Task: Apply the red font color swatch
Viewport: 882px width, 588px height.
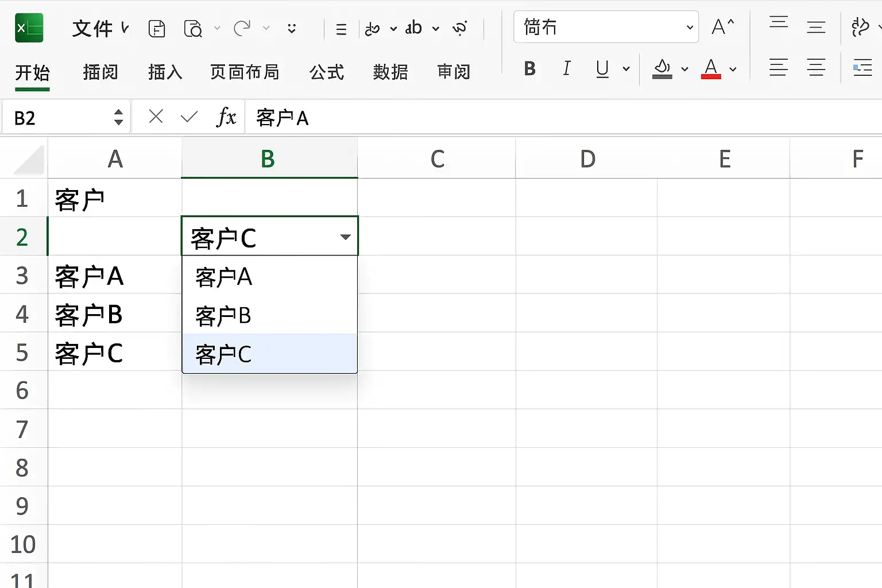Action: (711, 69)
